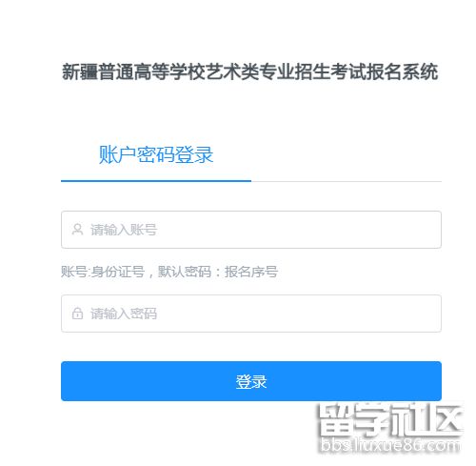
Task: Click the 默认密码 portion of the hint
Action: click(x=185, y=272)
